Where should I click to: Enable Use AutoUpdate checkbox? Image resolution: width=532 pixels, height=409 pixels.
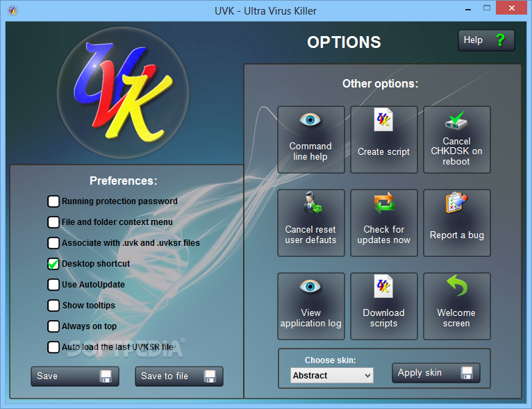tap(53, 285)
